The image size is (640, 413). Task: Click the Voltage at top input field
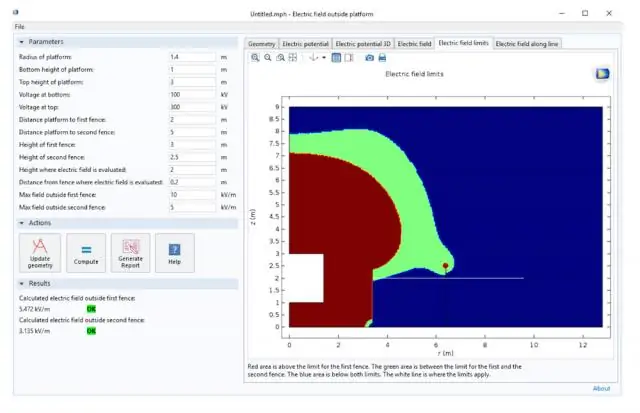(x=192, y=107)
